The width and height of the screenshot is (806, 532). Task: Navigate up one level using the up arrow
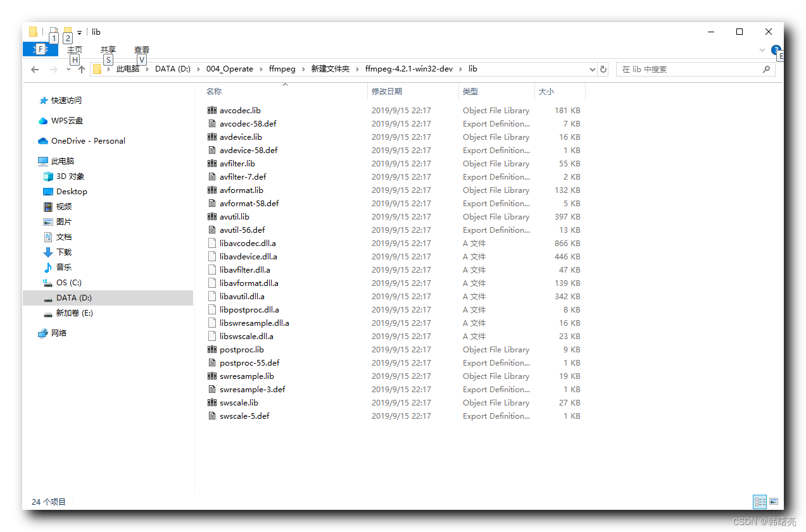pyautogui.click(x=81, y=69)
